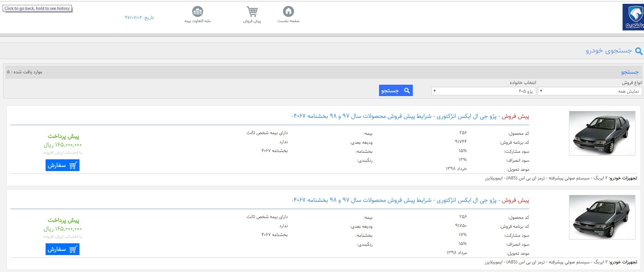Click the صفحه نخست menu label
644x272 pixels.
click(x=288, y=21)
